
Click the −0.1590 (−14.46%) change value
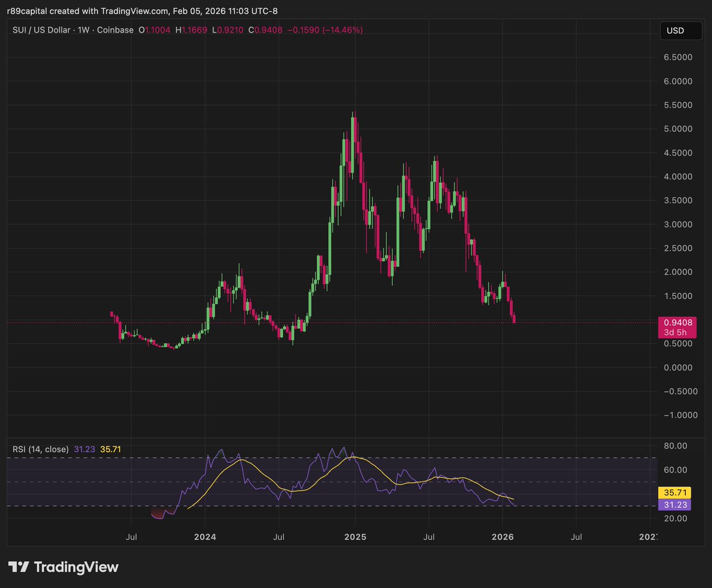pyautogui.click(x=325, y=30)
